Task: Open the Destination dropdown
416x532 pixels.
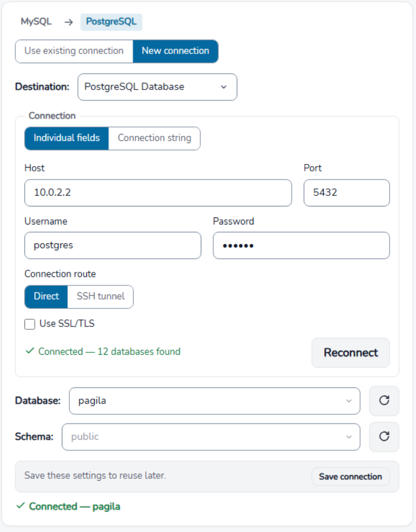Action: click(x=157, y=87)
